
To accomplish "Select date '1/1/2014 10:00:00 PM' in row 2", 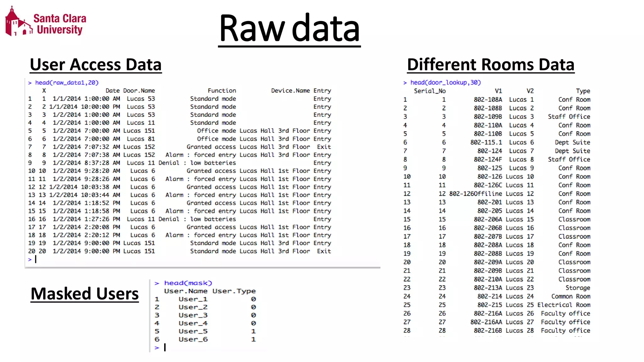I will [x=85, y=107].
